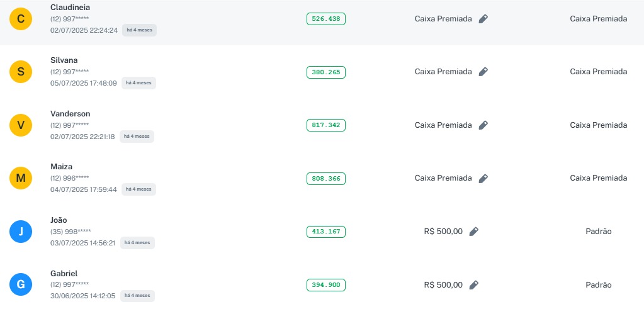Viewport: 644px width, 314px height.
Task: Select Gabriel's blue G avatar
Action: click(x=21, y=285)
